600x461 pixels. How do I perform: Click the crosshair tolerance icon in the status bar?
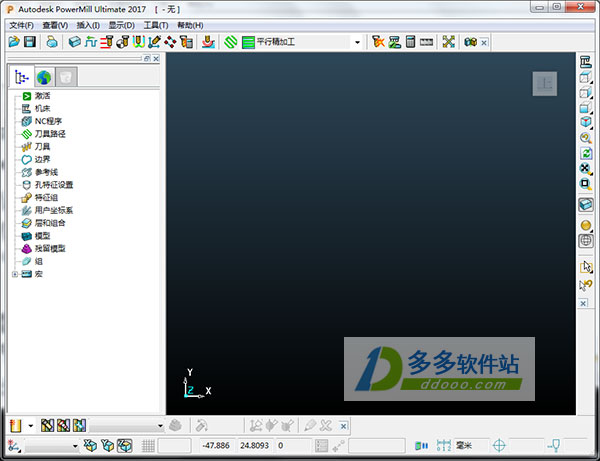pyautogui.click(x=499, y=445)
